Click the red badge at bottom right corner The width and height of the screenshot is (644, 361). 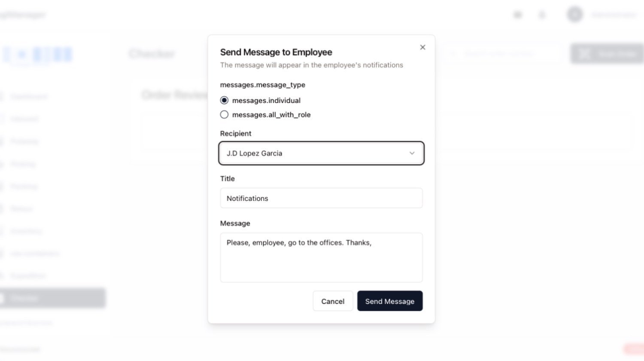coord(634,349)
